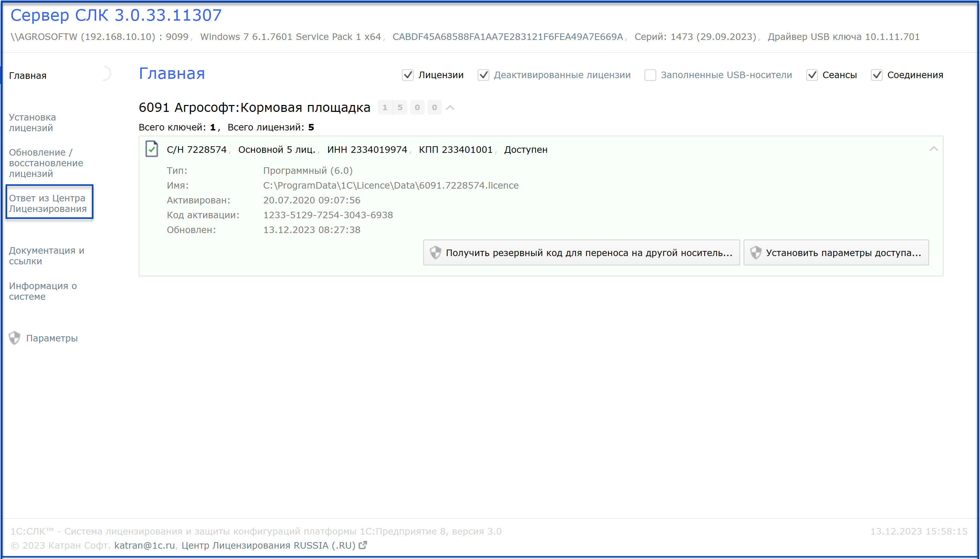Click the activation code 1233-5129-7254-3043-6938

328,215
